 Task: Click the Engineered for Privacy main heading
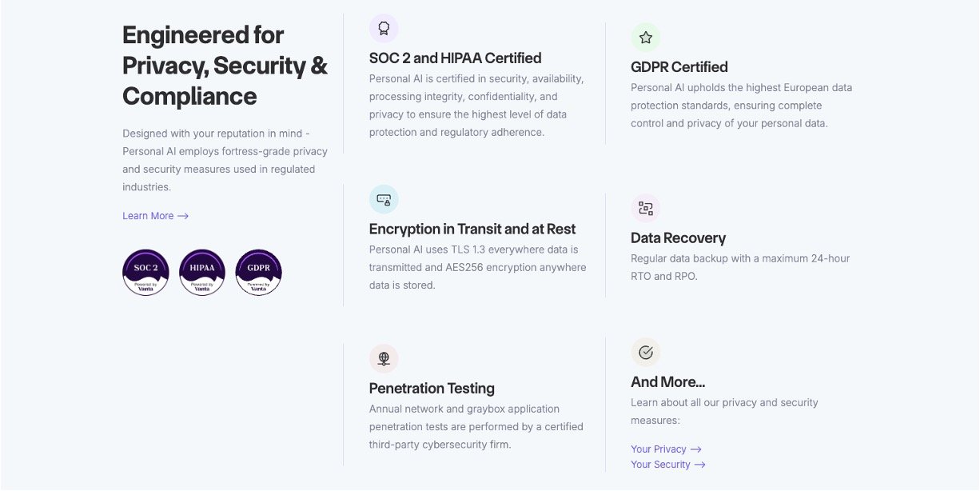point(225,66)
